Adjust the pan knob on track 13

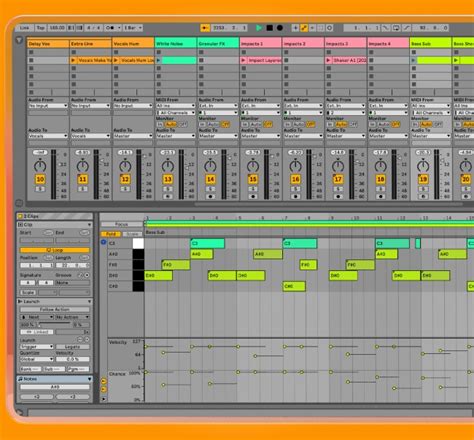tap(168, 165)
